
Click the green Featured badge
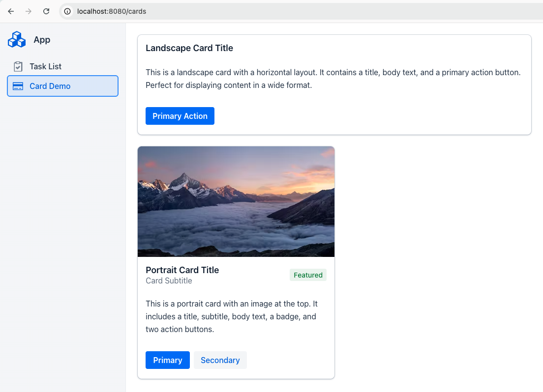(308, 275)
